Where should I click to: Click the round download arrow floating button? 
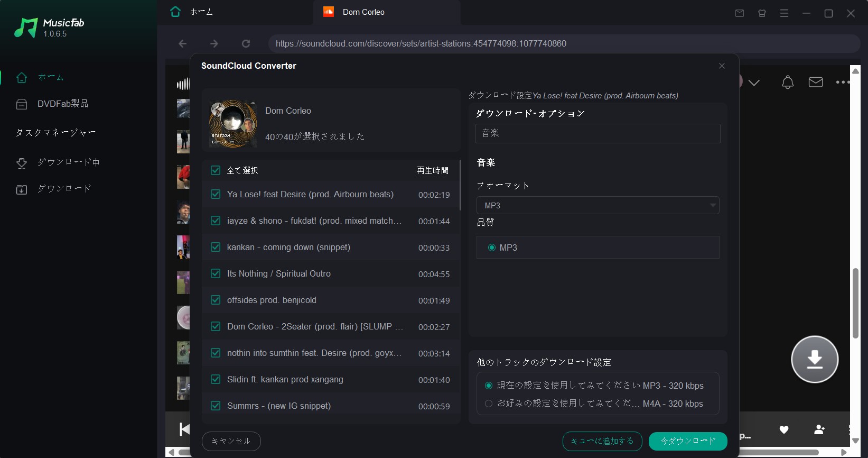point(815,359)
